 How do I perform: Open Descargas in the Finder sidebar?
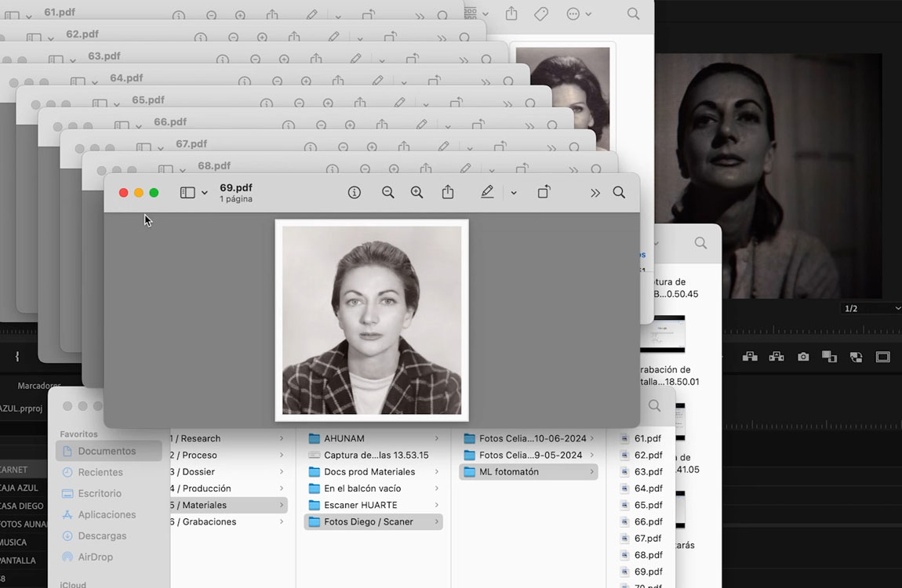[x=102, y=535]
